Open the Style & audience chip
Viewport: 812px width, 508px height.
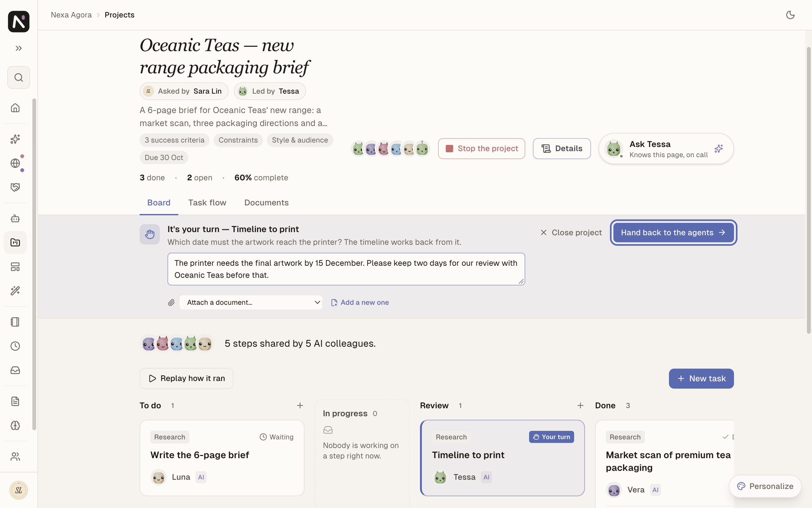[300, 140]
